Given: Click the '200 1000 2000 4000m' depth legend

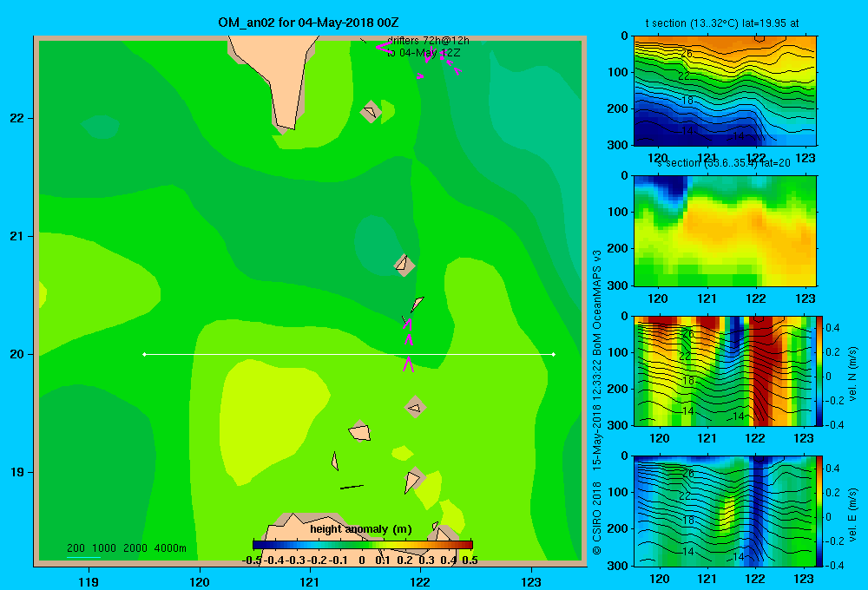Looking at the screenshot, I should (126, 548).
